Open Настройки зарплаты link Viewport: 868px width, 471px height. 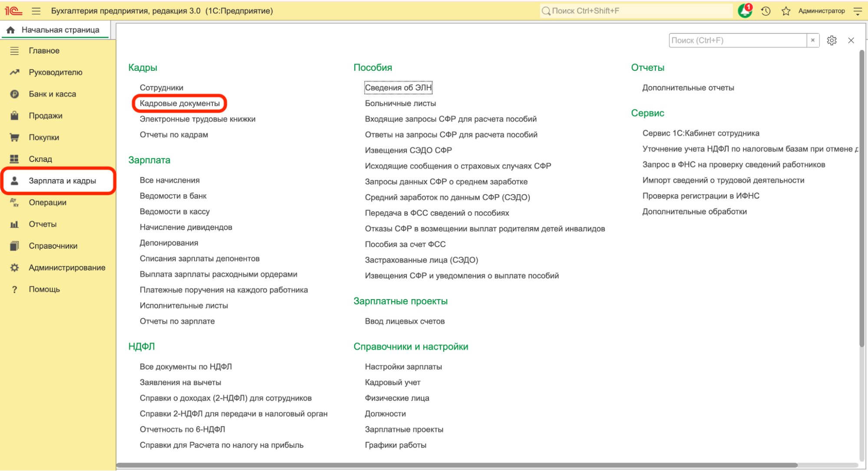pos(403,367)
